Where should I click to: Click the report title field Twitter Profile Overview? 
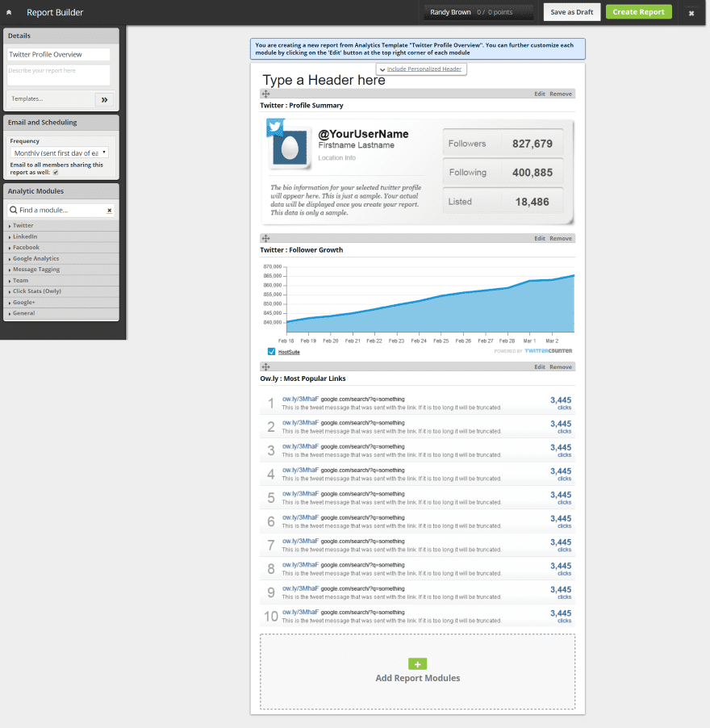point(58,54)
